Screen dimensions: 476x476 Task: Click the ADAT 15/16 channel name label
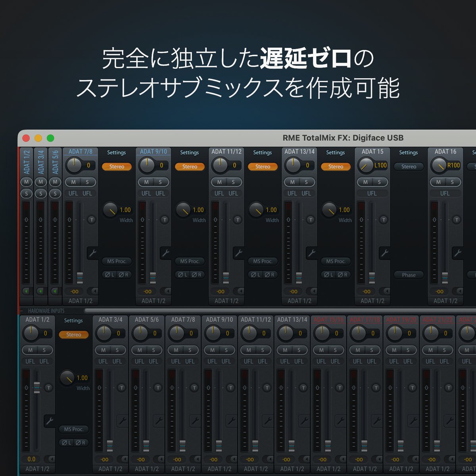click(329, 319)
